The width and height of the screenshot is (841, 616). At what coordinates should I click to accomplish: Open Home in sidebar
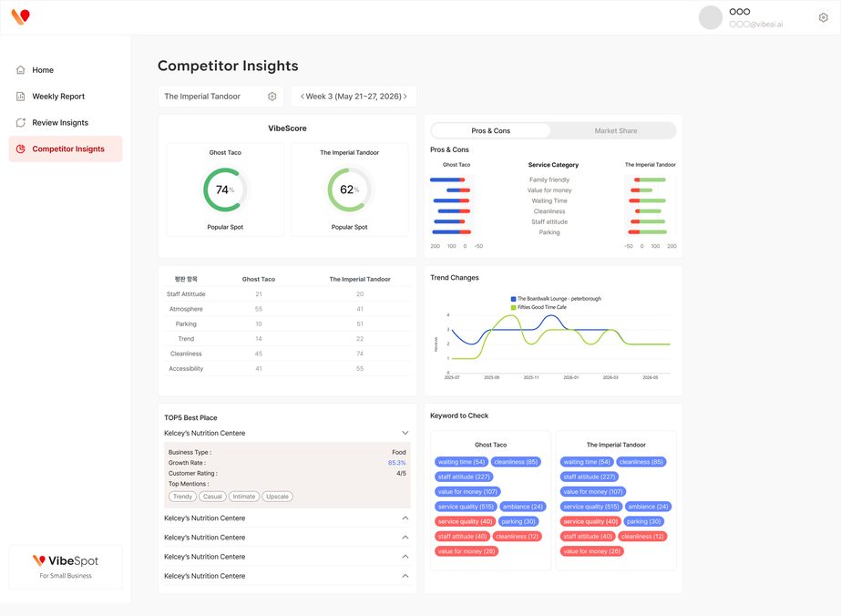pos(66,70)
